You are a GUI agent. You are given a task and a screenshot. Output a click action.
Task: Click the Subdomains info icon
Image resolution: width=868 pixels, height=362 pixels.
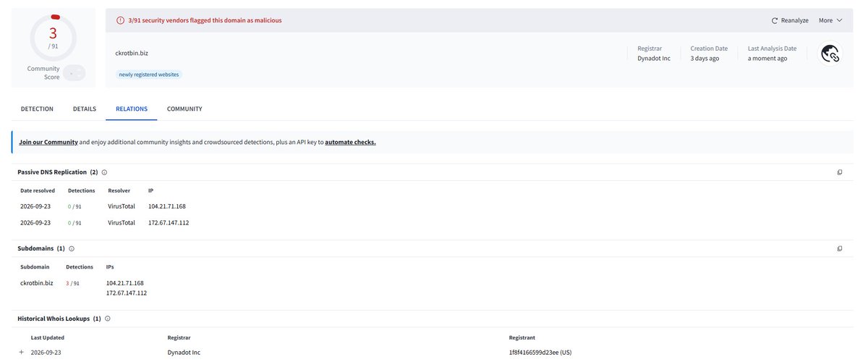click(72, 248)
